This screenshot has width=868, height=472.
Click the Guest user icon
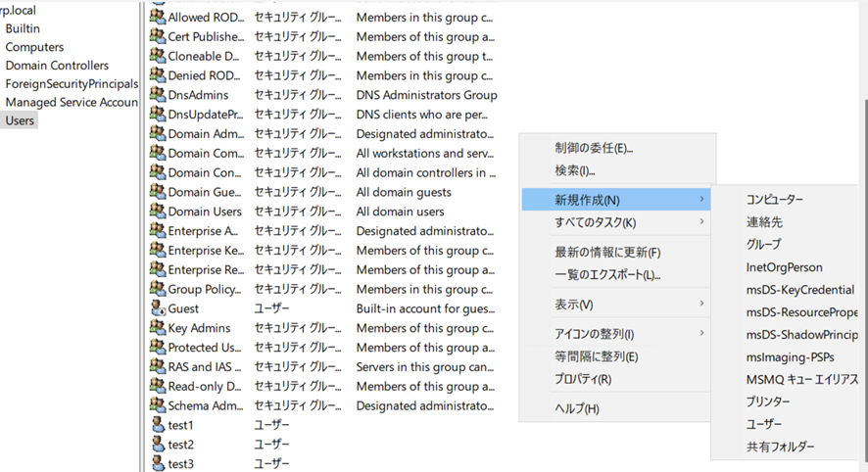(159, 308)
